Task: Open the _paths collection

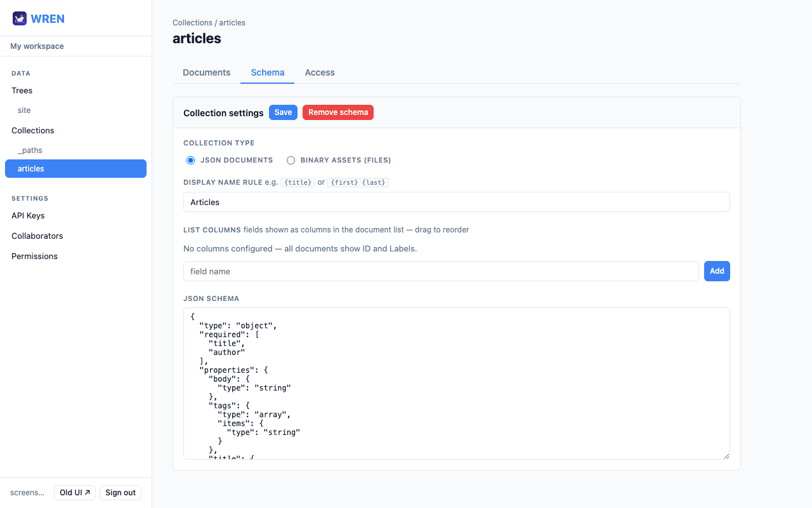Action: [x=30, y=150]
